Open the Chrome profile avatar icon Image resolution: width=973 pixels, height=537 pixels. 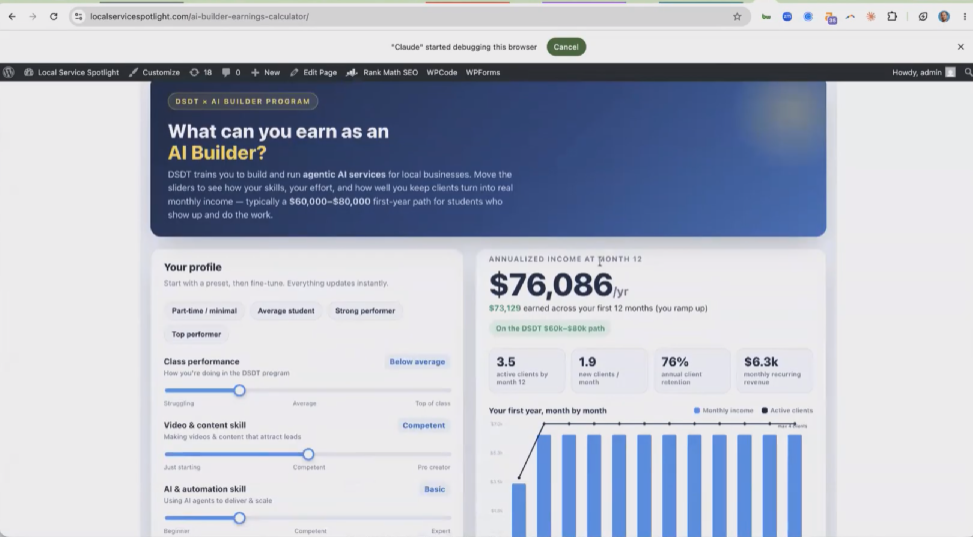click(943, 17)
